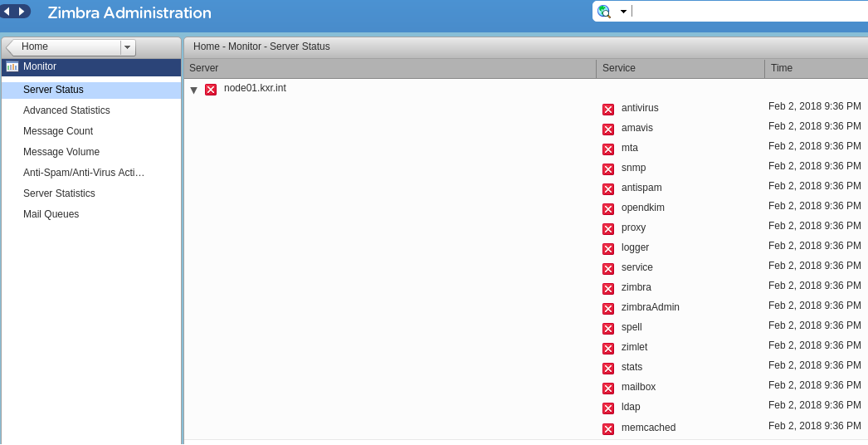Select the antivirus service name
The height and width of the screenshot is (445, 868).
coord(640,108)
